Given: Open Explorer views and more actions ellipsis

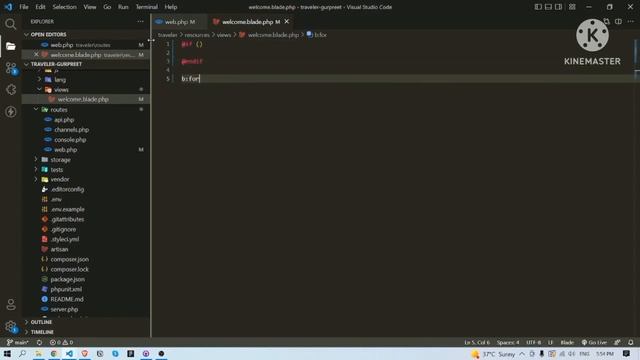Looking at the screenshot, I should click(x=140, y=22).
